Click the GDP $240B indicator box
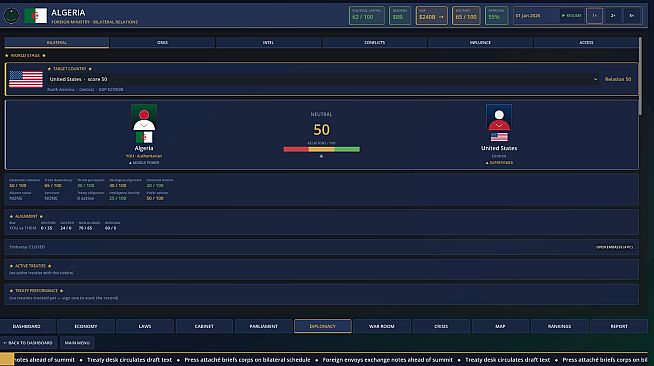 click(x=431, y=16)
